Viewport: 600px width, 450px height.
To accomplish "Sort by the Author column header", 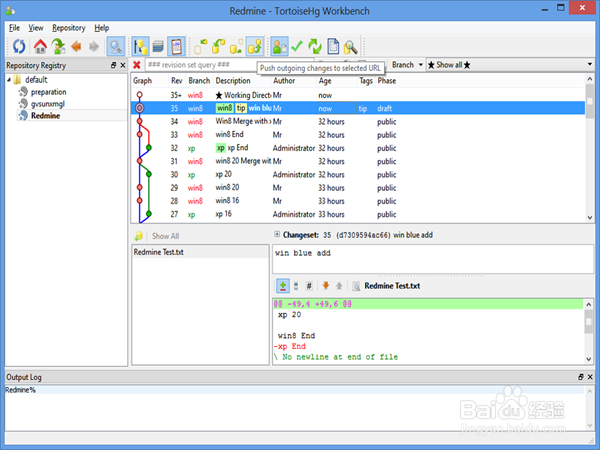I will 284,81.
